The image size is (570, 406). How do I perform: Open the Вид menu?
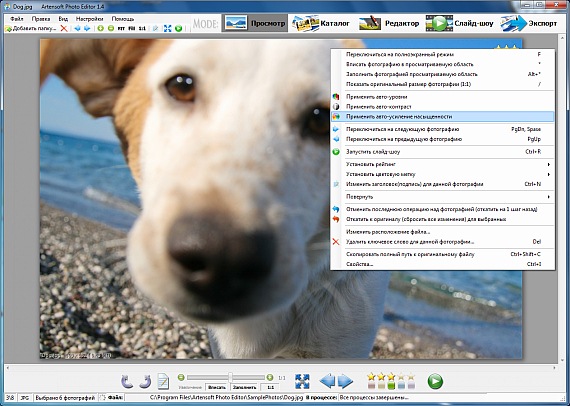[x=63, y=19]
